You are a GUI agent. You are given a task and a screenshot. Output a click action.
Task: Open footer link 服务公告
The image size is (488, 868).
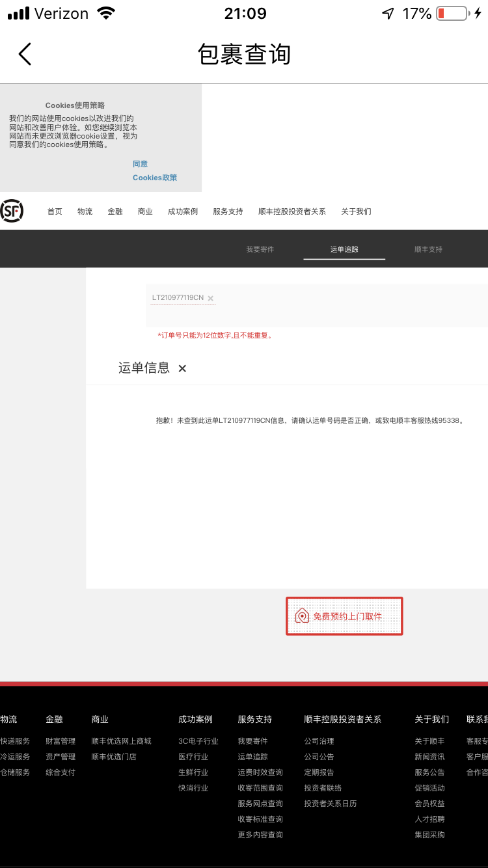click(429, 772)
